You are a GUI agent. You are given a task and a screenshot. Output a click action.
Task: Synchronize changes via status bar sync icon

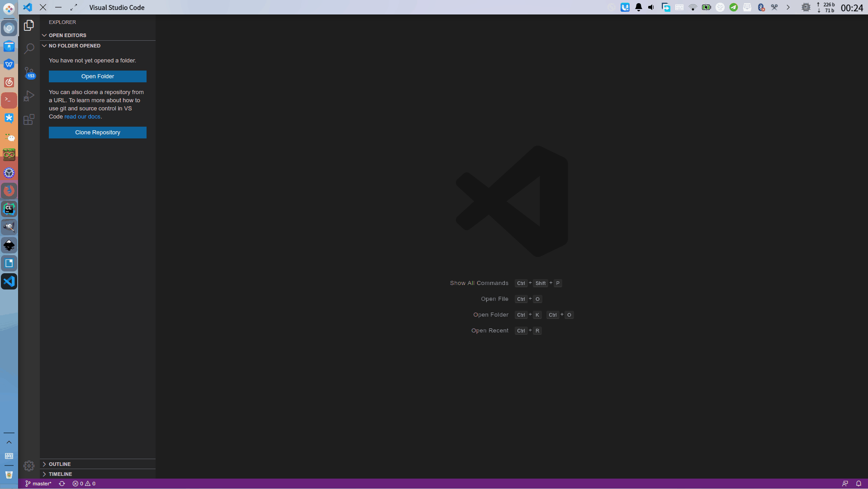pos(62,484)
